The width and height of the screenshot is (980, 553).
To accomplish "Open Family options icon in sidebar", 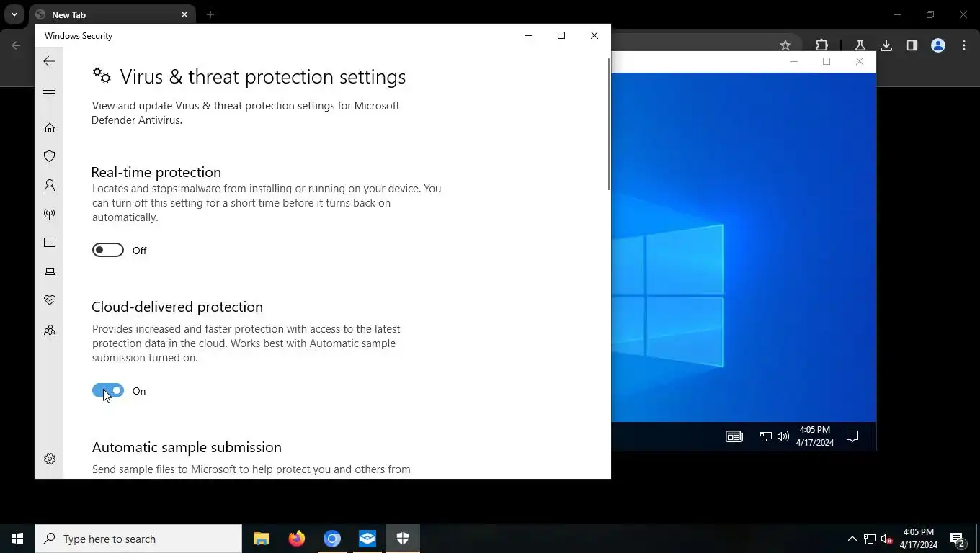I will (x=50, y=331).
